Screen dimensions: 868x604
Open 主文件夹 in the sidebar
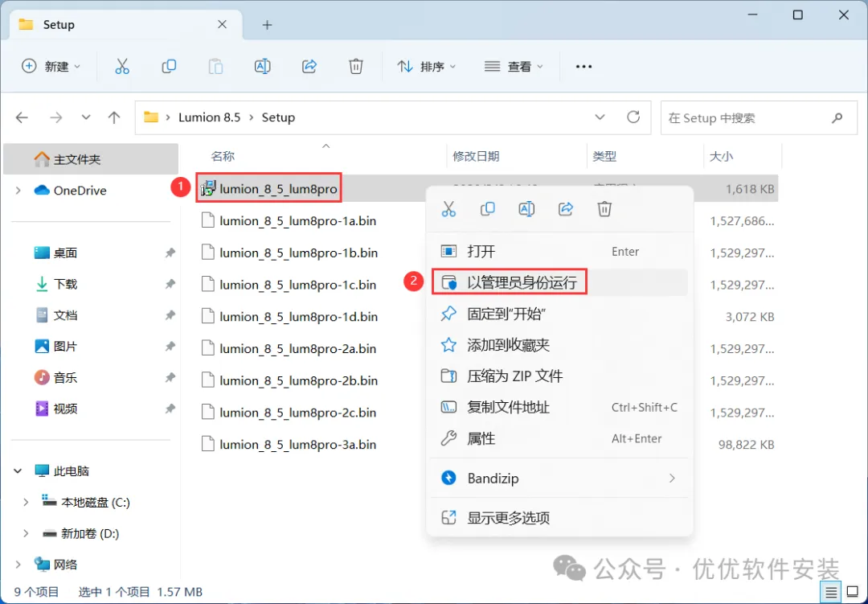91,159
